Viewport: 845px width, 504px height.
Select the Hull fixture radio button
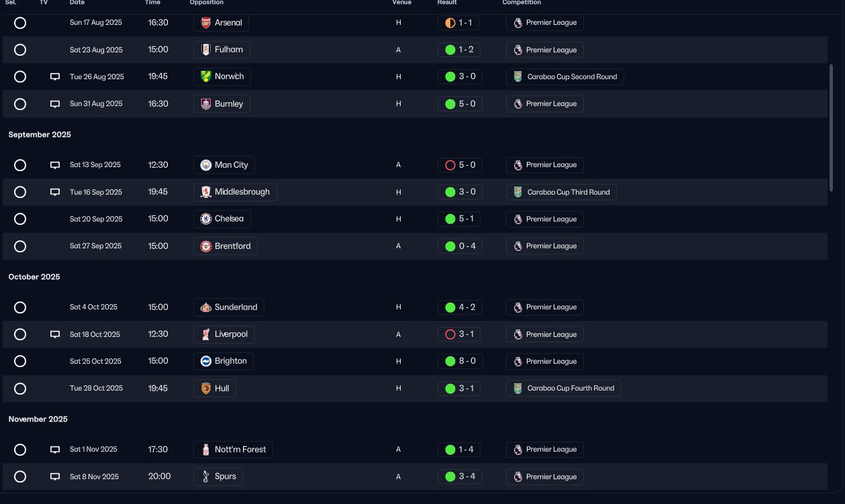(x=20, y=389)
